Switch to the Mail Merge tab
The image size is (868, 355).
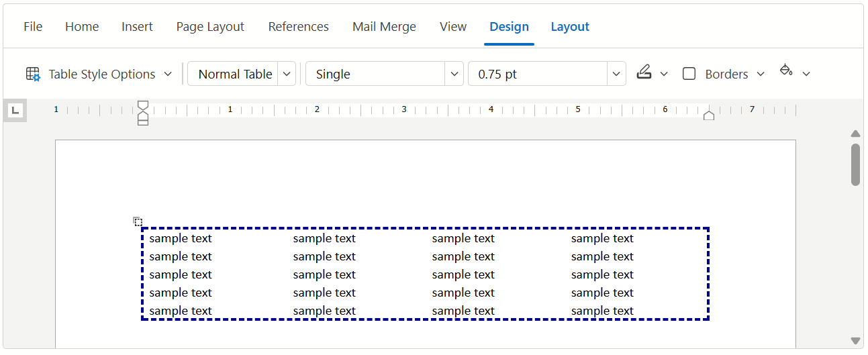tap(384, 27)
